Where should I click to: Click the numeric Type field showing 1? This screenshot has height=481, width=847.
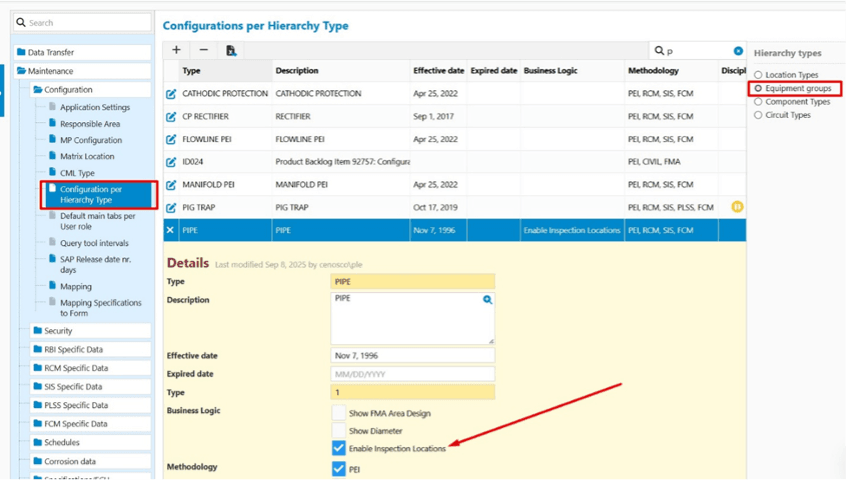(413, 392)
